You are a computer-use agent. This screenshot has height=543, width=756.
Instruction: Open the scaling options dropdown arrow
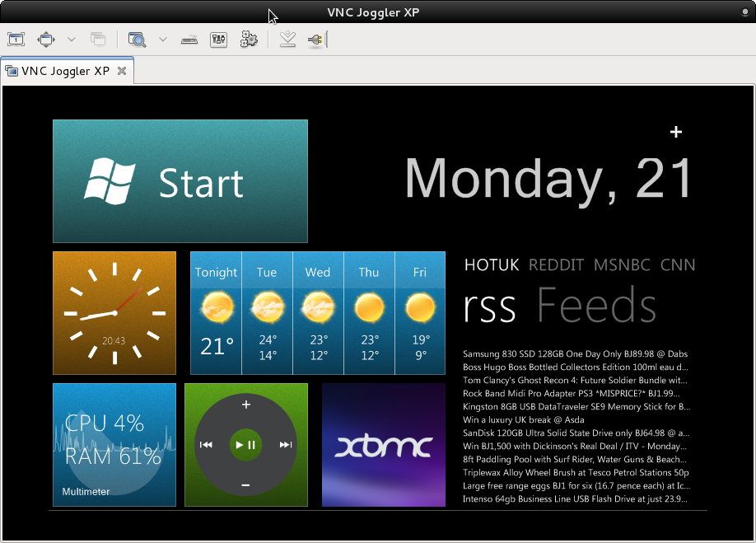[x=163, y=40]
